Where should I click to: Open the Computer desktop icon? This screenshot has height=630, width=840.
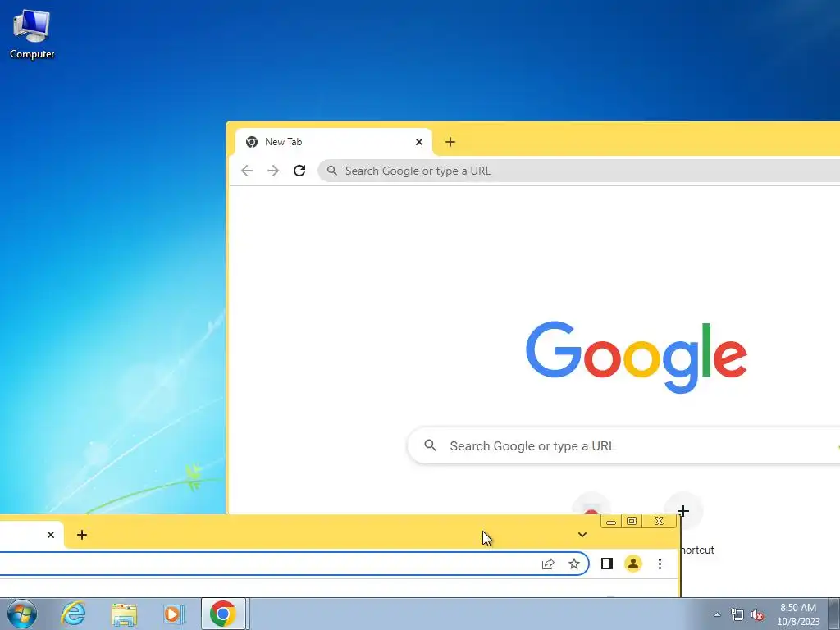pyautogui.click(x=32, y=34)
